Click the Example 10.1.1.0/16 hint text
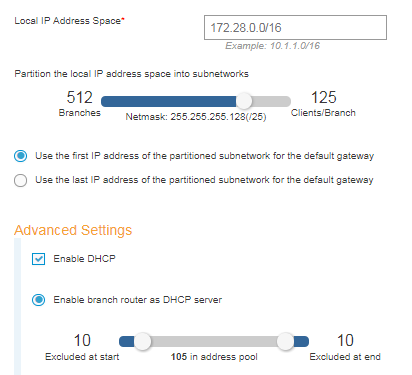Image resolution: width=412 pixels, height=375 pixels. click(x=273, y=46)
